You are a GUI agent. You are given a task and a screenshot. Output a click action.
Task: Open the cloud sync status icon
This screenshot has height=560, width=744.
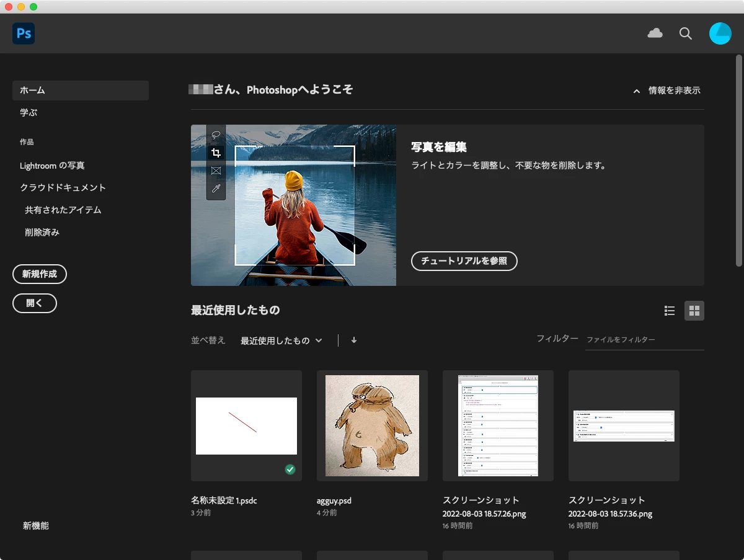pyautogui.click(x=655, y=33)
